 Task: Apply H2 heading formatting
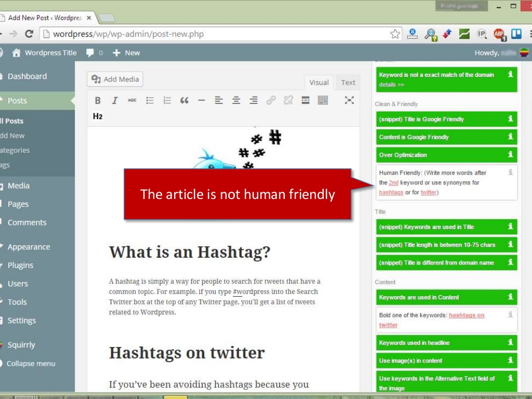click(98, 116)
